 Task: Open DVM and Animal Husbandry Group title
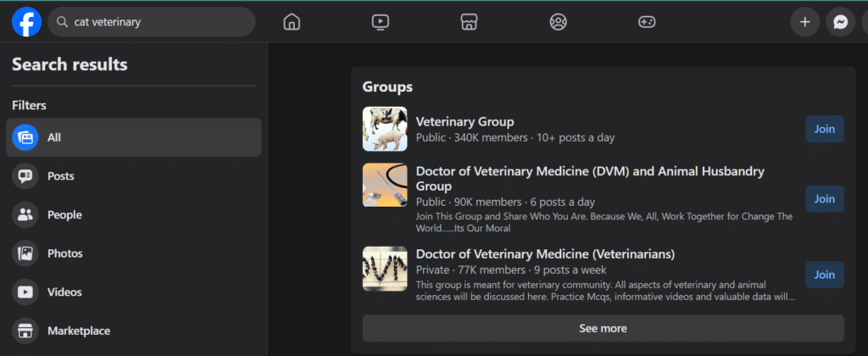point(590,178)
